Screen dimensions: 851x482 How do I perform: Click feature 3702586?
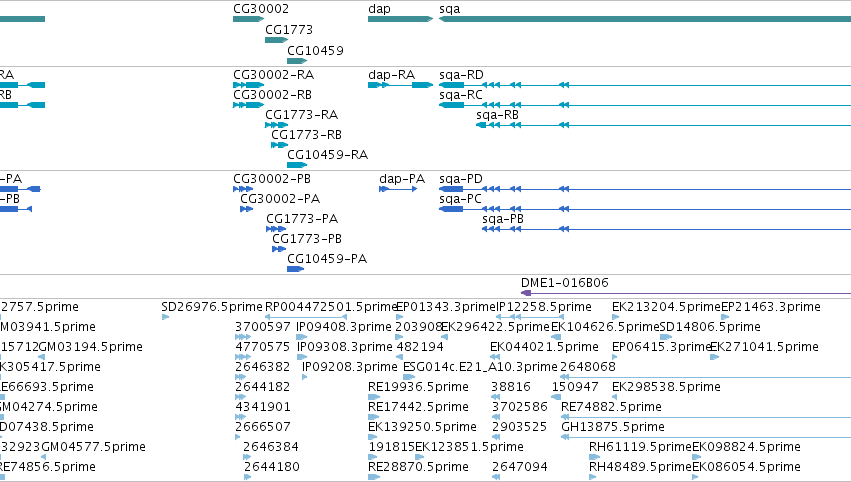(x=496, y=417)
